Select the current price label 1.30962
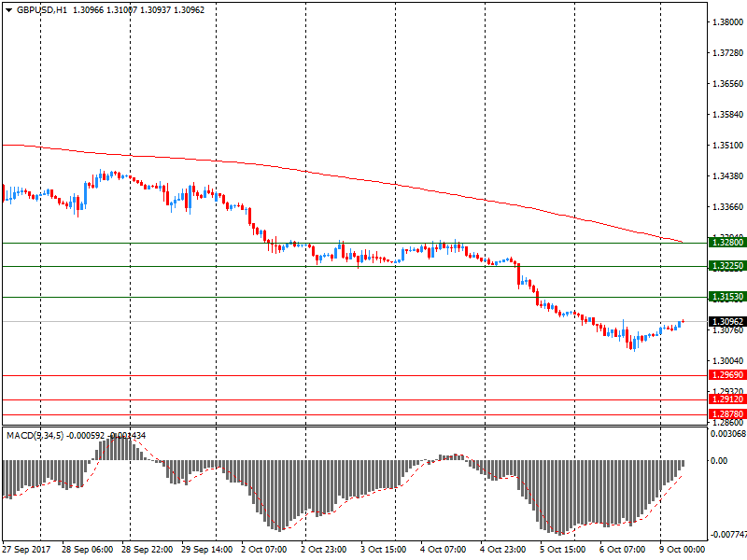This screenshot has width=747, height=560. [727, 321]
